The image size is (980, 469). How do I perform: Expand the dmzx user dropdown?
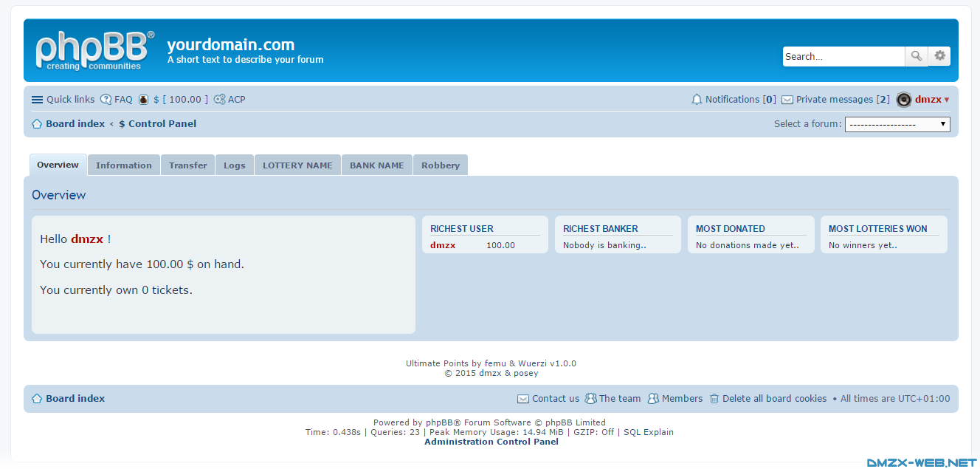pos(946,100)
